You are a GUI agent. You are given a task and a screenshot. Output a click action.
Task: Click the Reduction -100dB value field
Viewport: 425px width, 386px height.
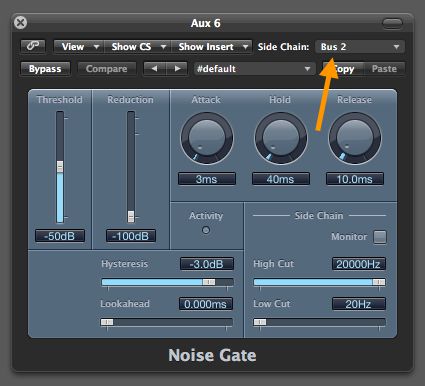(131, 236)
